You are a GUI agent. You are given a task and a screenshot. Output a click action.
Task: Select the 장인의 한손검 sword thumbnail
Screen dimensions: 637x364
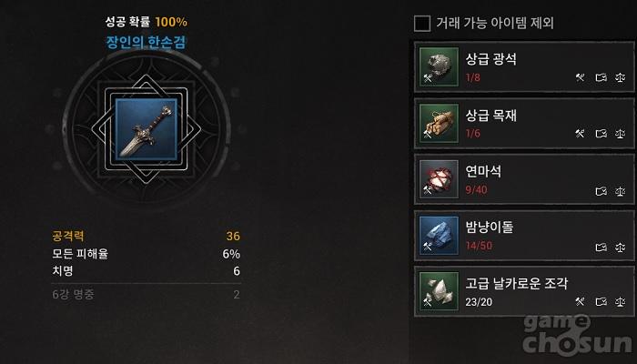(x=147, y=129)
